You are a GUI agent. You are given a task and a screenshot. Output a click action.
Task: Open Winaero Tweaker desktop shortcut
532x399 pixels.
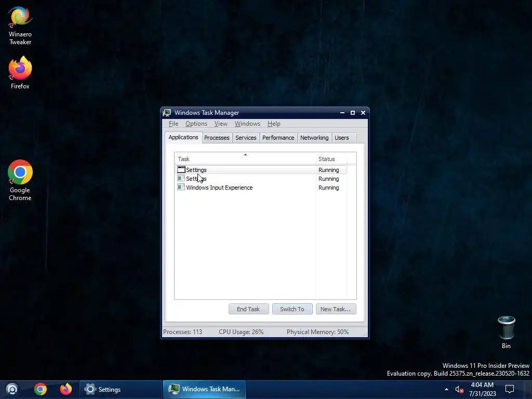coord(20,26)
